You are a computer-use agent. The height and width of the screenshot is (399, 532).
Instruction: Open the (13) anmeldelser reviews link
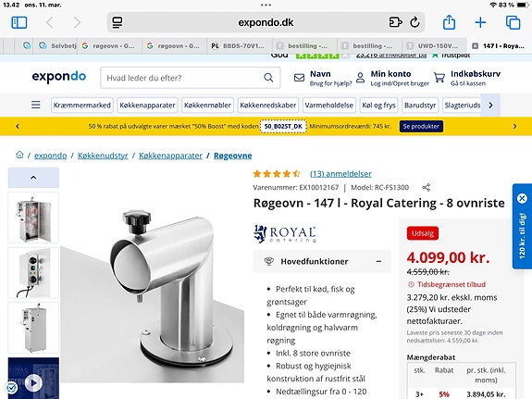[x=340, y=174]
